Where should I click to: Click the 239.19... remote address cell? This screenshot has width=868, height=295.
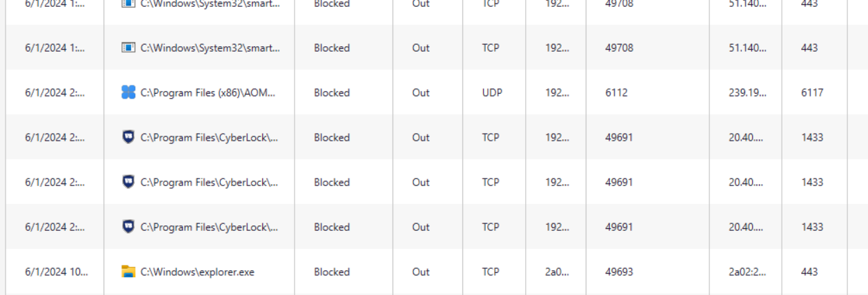(x=747, y=92)
